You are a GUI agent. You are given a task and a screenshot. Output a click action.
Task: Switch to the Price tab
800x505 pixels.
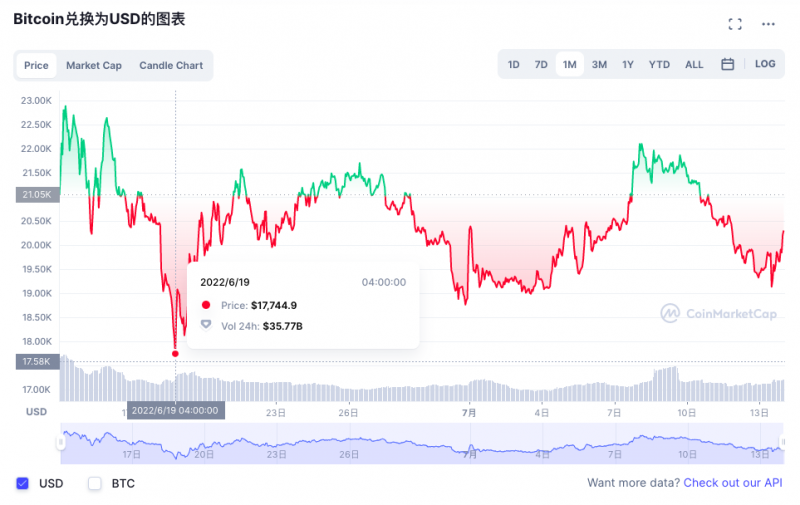click(36, 66)
